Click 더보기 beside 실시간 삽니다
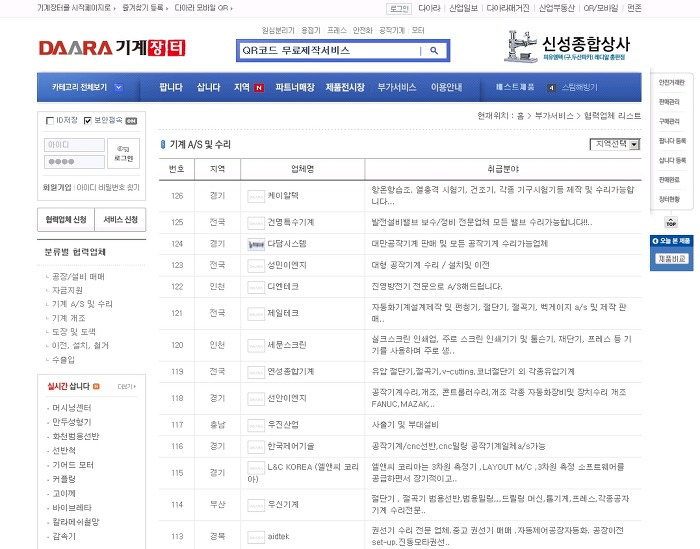 click(x=126, y=387)
